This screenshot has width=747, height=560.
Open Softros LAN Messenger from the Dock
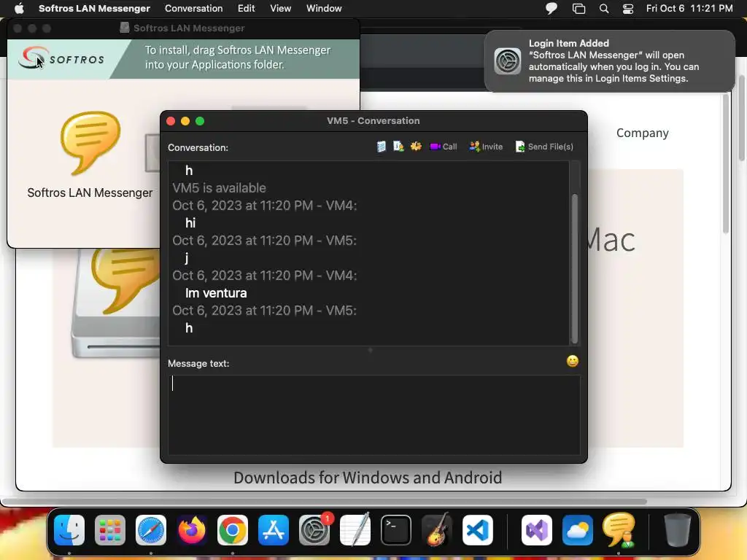pyautogui.click(x=619, y=529)
